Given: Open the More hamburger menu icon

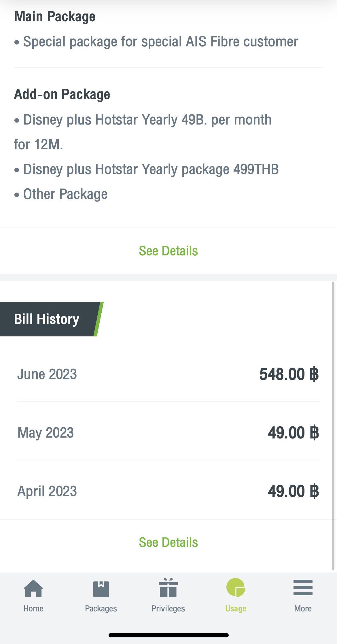Looking at the screenshot, I should [x=303, y=587].
